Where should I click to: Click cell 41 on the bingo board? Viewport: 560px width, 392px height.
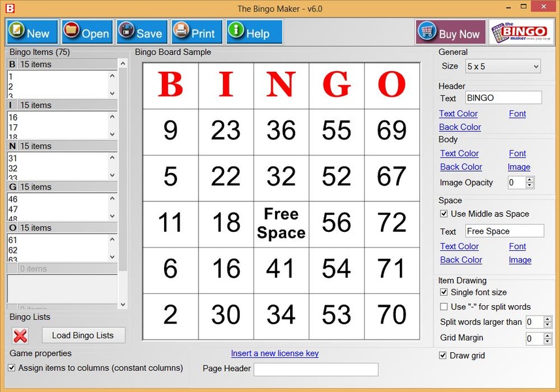coord(281,270)
